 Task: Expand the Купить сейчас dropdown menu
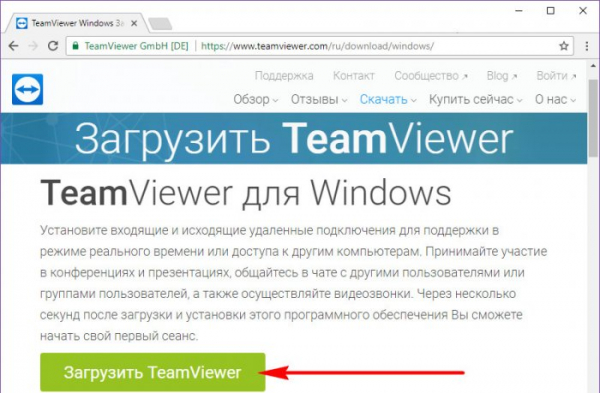[475, 99]
